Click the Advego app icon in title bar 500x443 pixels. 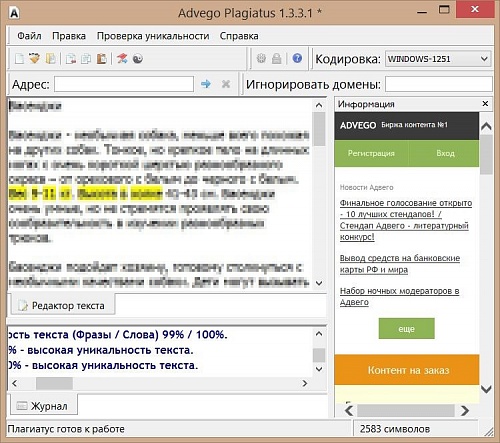(x=14, y=13)
